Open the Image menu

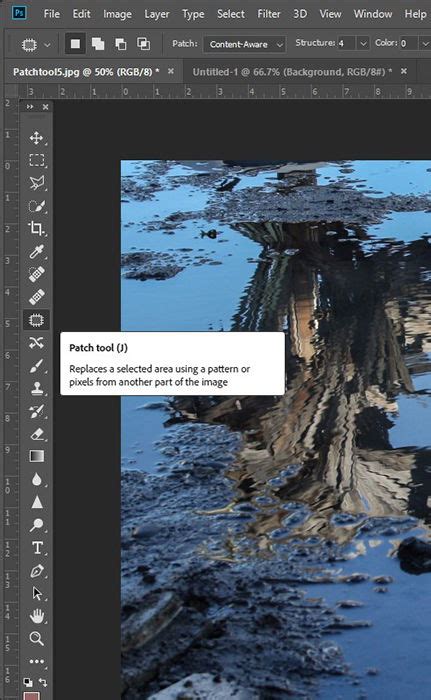pyautogui.click(x=117, y=14)
